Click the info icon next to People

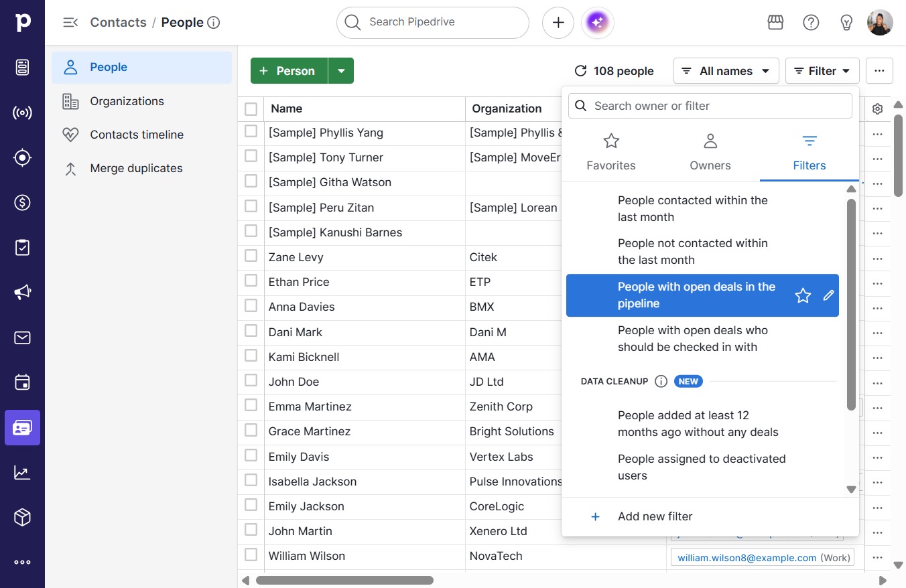(x=214, y=23)
